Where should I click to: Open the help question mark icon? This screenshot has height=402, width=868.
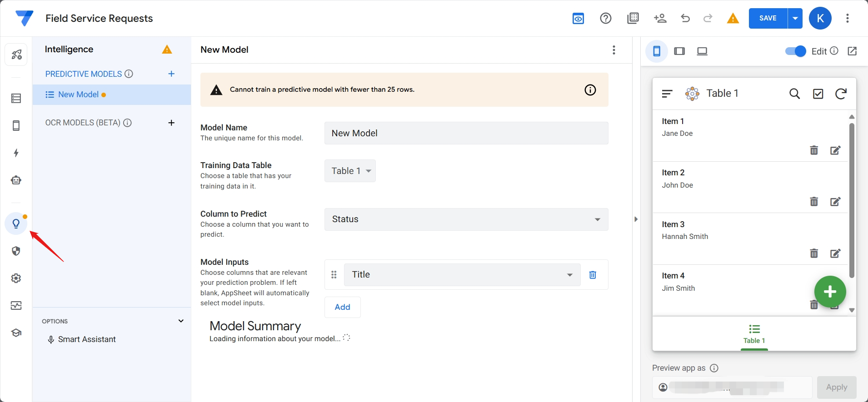[605, 18]
